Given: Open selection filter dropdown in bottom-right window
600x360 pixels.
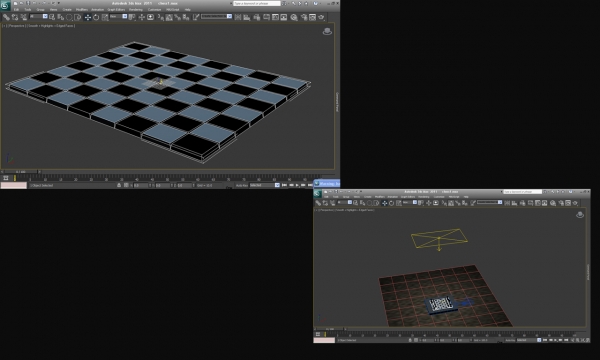Looking at the screenshot, I should pyautogui.click(x=344, y=202).
